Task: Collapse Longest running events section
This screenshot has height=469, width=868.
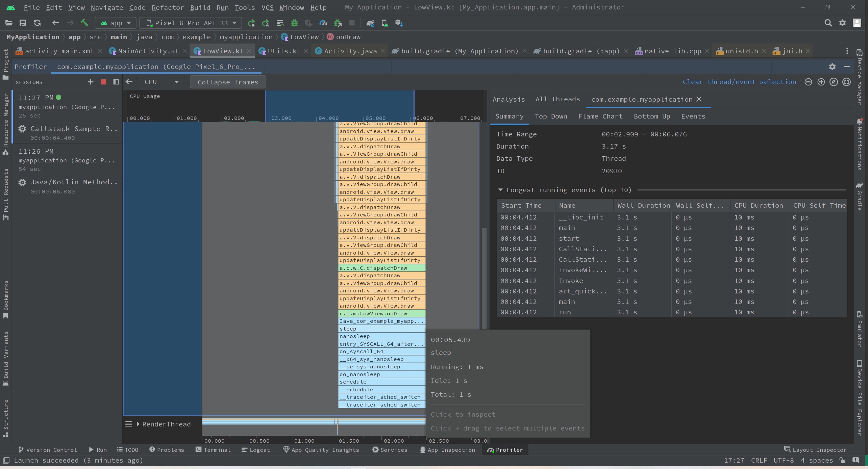Action: (500, 190)
